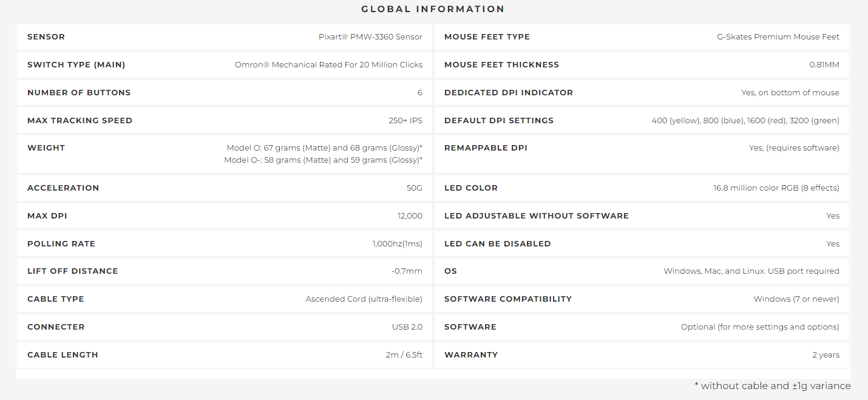Click the USB 2.0 connecter value
This screenshot has height=400, width=868.
coord(407,327)
